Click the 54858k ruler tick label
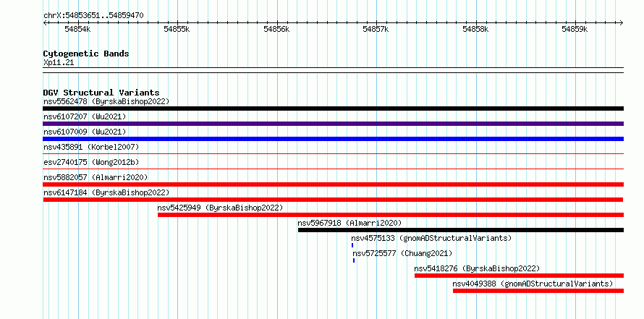This screenshot has height=319, width=644. (x=475, y=29)
